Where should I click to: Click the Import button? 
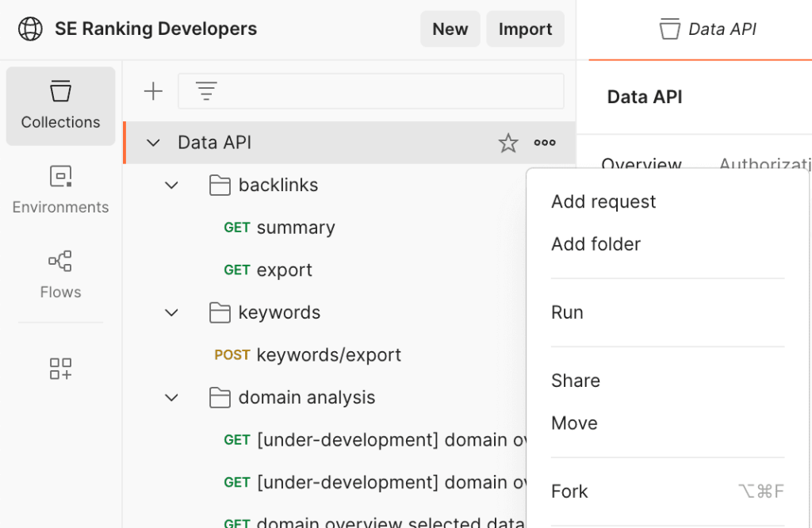point(525,29)
